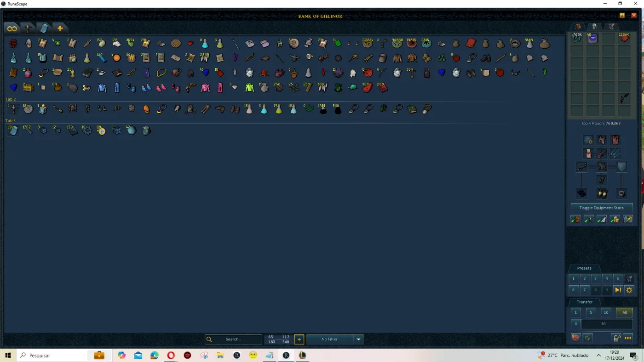Deposit the 12600 red item from backpack
Screen dimensions: 644x362
pos(624,38)
